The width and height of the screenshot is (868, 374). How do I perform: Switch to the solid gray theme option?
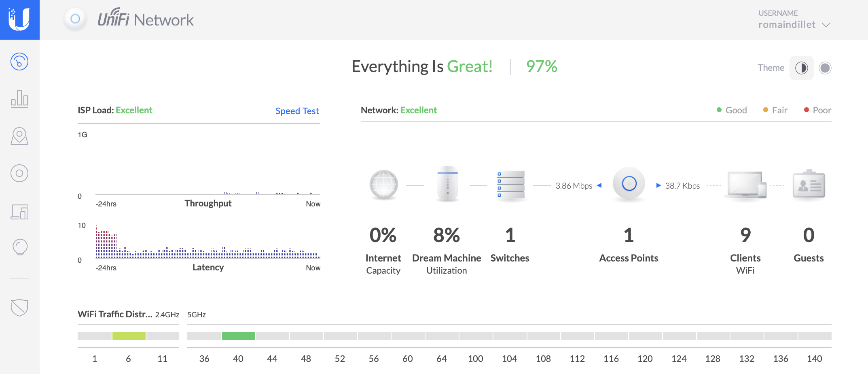pos(825,68)
